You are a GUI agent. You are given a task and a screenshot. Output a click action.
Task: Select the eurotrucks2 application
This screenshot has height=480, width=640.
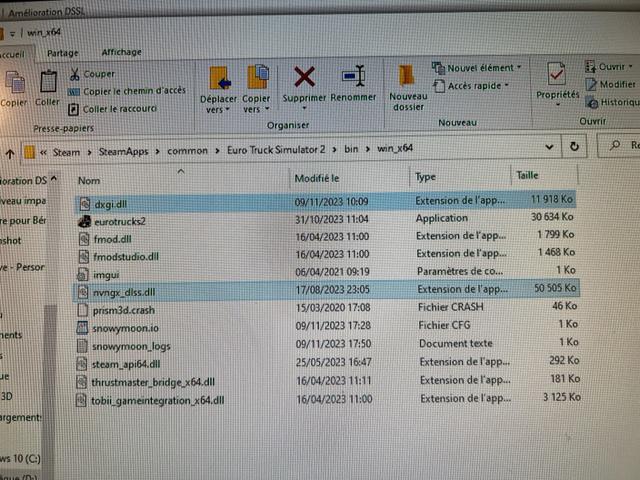[326, 220]
